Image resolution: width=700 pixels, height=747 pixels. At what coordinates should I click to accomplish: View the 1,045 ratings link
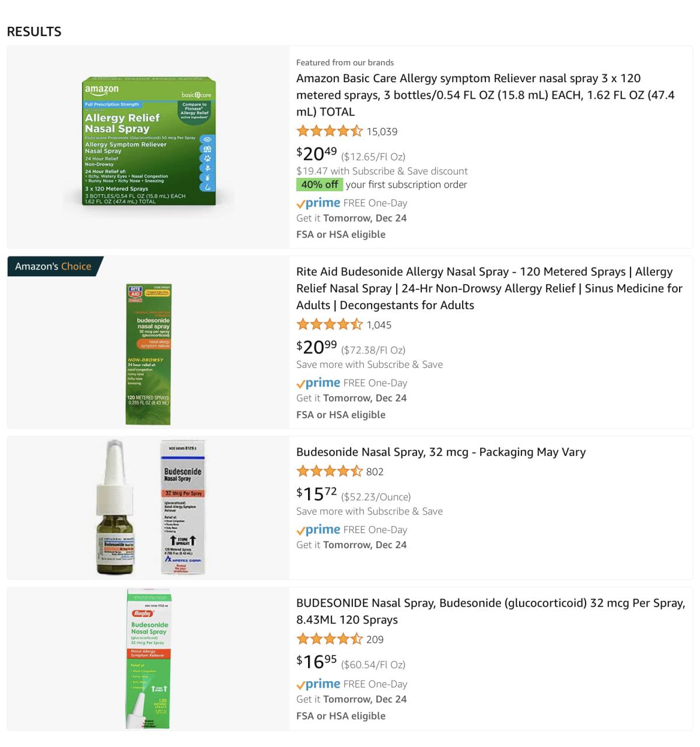pyautogui.click(x=379, y=325)
